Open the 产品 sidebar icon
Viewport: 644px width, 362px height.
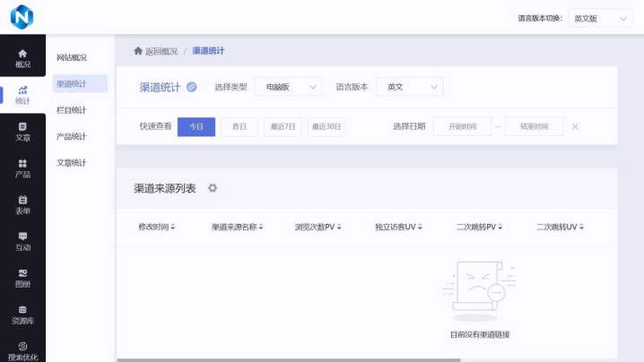coord(22,168)
